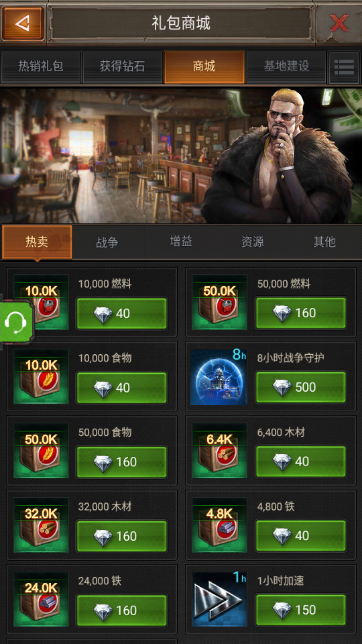Select the 增益 category tab
Image resolution: width=362 pixels, height=644 pixels.
click(x=181, y=242)
